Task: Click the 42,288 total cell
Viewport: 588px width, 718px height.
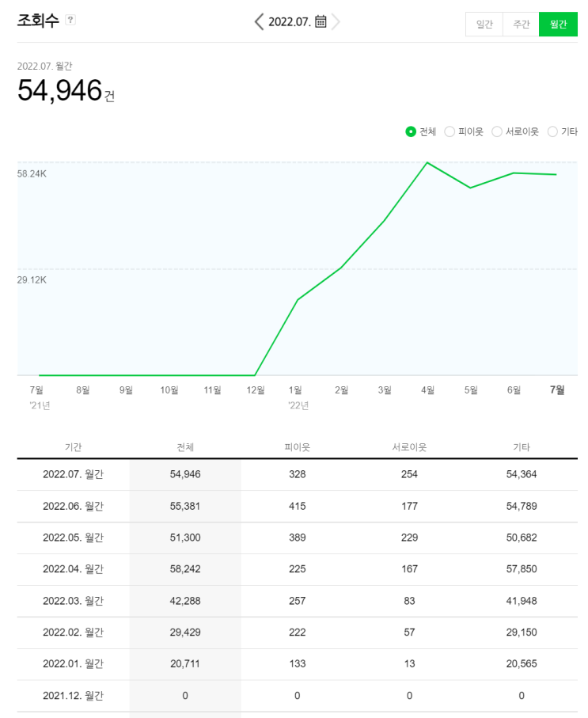Action: click(185, 601)
